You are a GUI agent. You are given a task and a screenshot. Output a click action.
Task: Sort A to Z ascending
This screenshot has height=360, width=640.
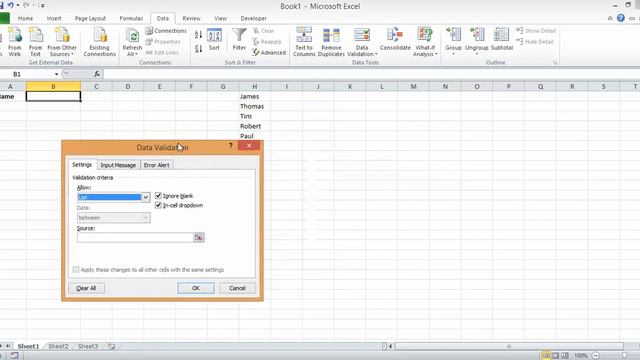(198, 35)
